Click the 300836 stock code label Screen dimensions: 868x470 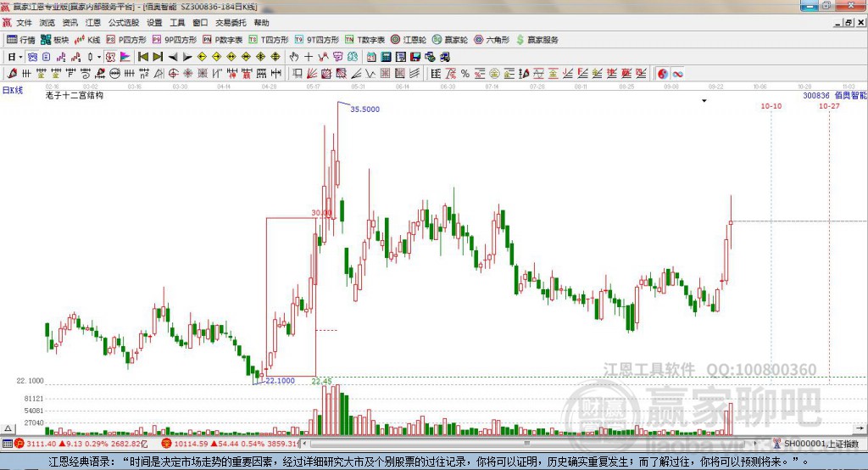point(816,95)
